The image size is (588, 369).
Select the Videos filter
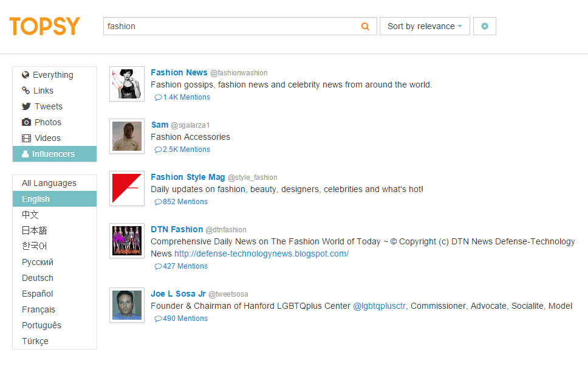click(47, 138)
